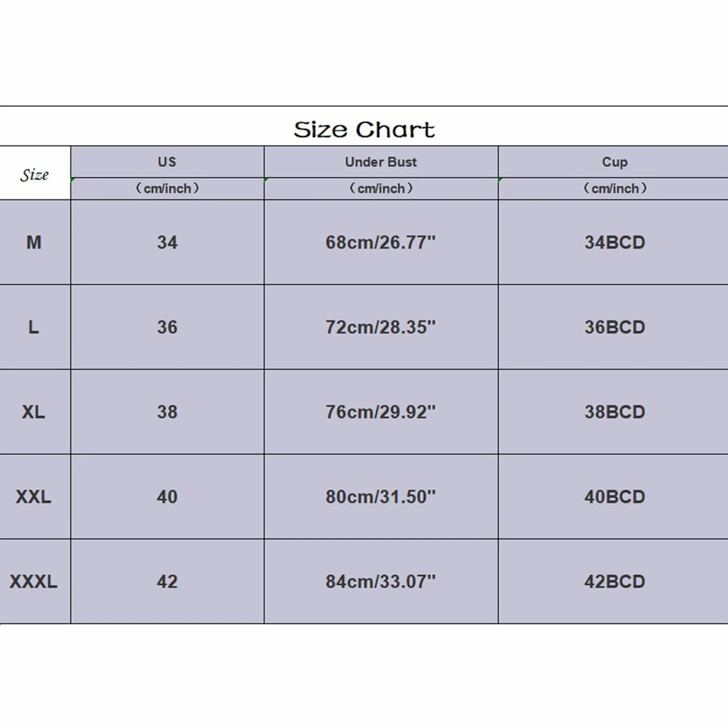The width and height of the screenshot is (728, 728).
Task: Select the XL size row label
Action: [35, 412]
